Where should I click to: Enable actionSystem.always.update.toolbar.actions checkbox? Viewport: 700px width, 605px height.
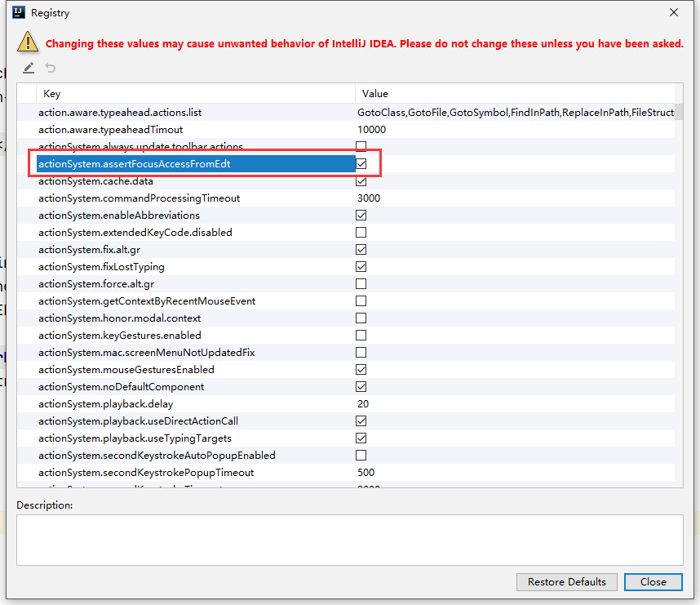pyautogui.click(x=361, y=147)
